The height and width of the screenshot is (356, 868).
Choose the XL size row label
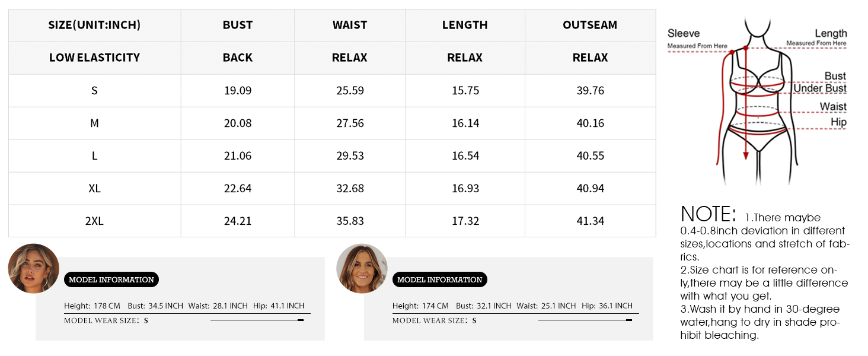pyautogui.click(x=94, y=189)
